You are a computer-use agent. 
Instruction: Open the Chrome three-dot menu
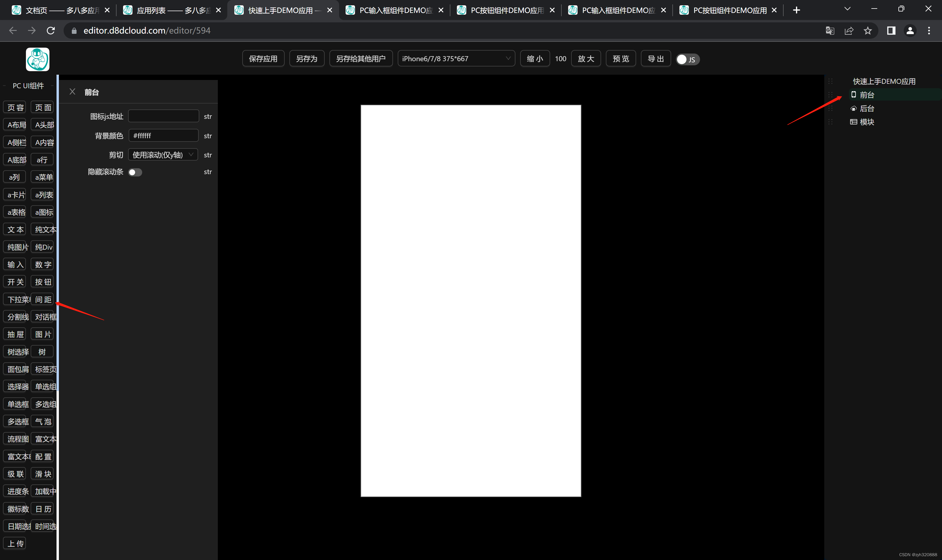click(x=929, y=31)
